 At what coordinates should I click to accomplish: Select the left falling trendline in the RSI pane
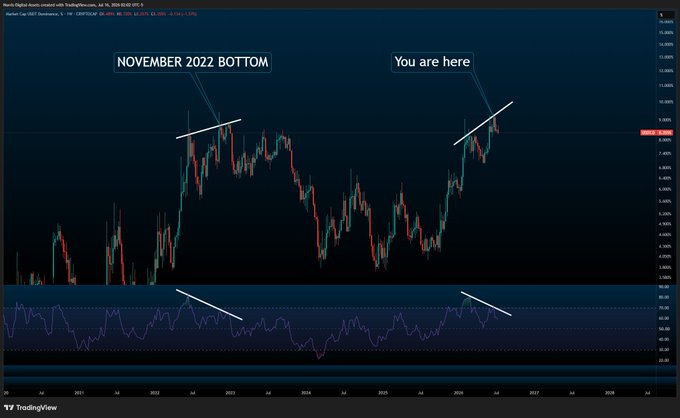point(209,304)
